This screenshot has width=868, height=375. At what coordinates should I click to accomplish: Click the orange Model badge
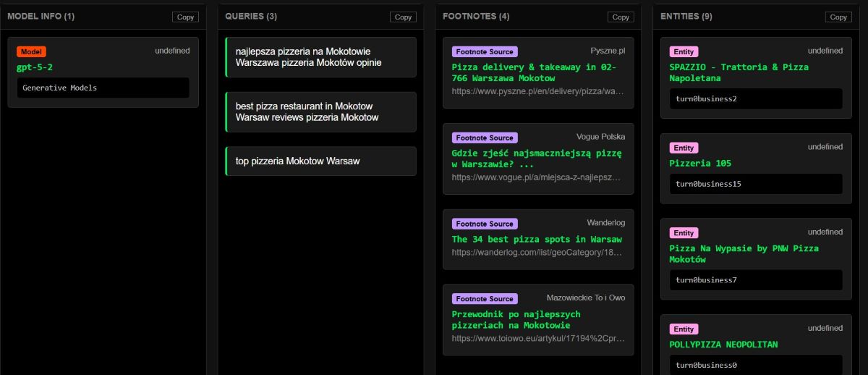[x=32, y=51]
